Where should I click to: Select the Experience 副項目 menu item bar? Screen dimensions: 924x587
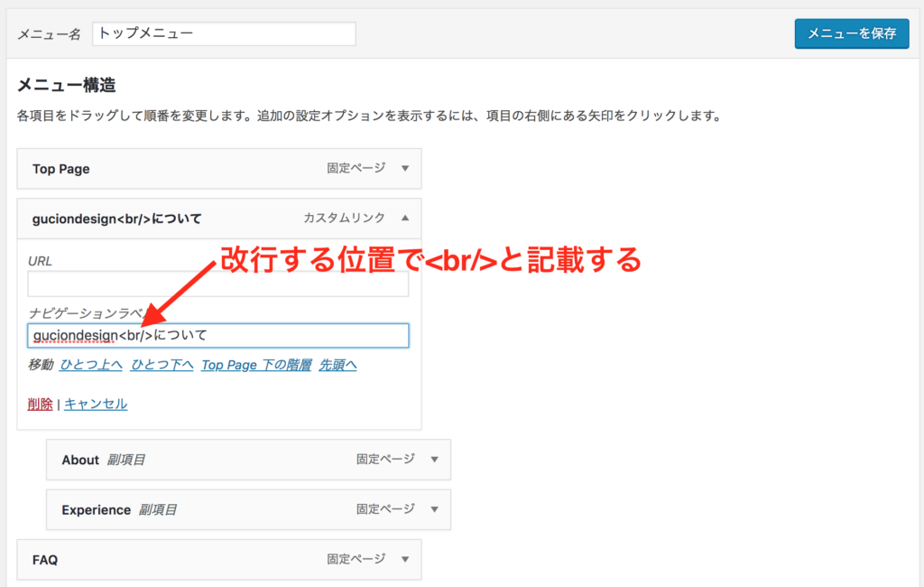coord(253,510)
